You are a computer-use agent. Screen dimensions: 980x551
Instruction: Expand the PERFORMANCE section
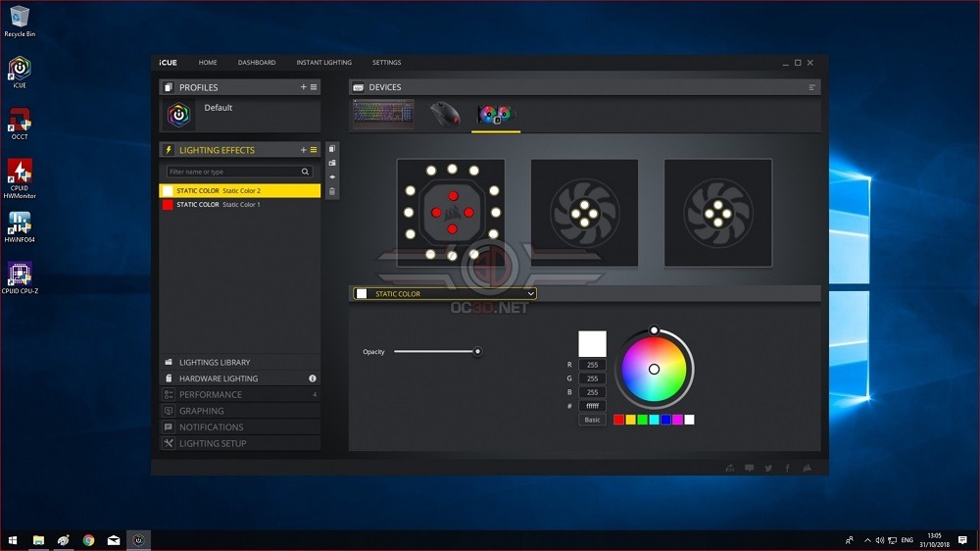click(x=240, y=395)
